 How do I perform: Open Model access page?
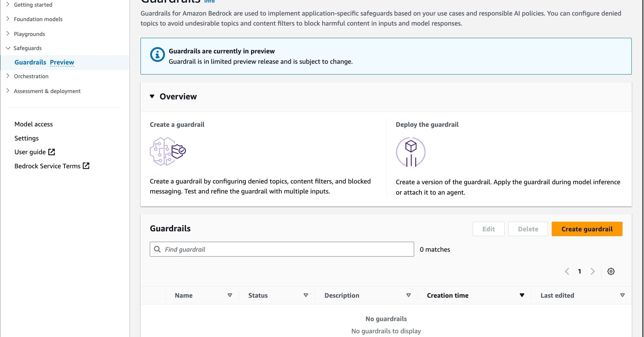click(x=33, y=124)
